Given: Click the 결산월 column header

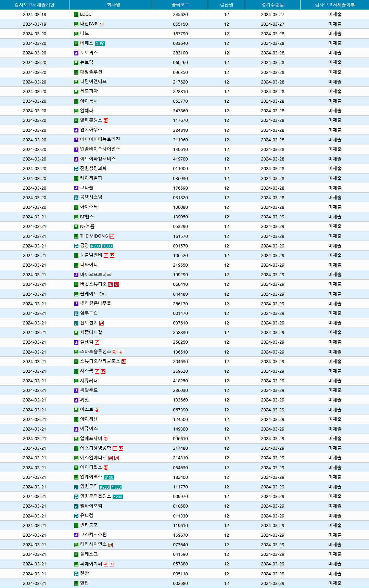Looking at the screenshot, I should tap(227, 5).
